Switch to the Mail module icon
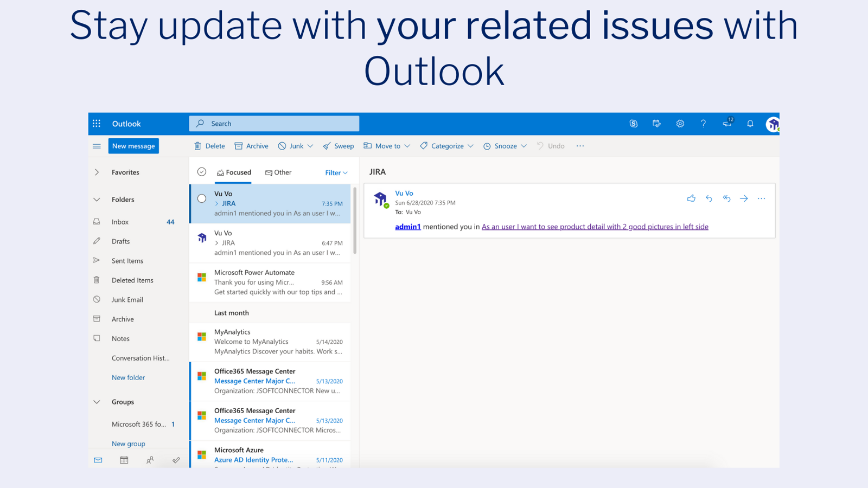Image resolution: width=868 pixels, height=488 pixels. (x=98, y=460)
